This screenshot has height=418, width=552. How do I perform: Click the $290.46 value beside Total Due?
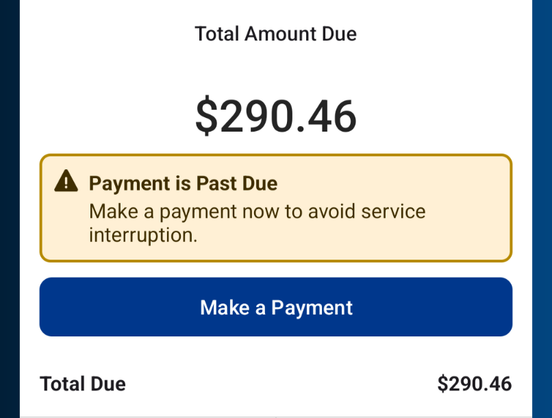pos(474,384)
